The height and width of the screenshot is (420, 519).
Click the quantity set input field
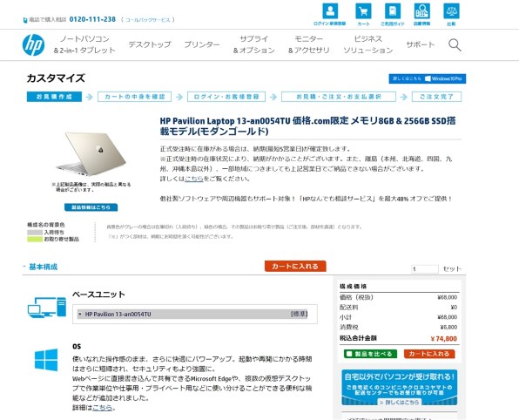pos(425,269)
